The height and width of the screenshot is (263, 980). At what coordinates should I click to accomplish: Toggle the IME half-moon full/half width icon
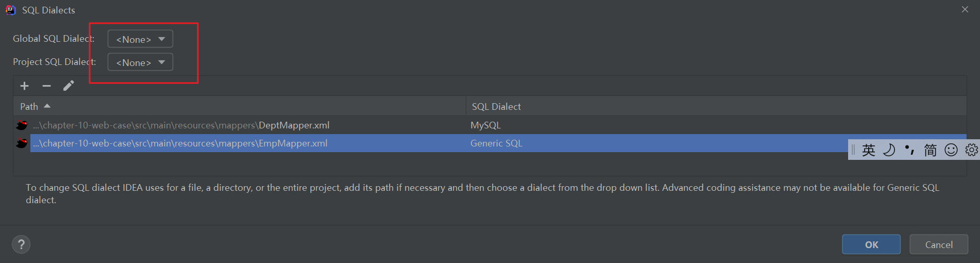coord(889,150)
